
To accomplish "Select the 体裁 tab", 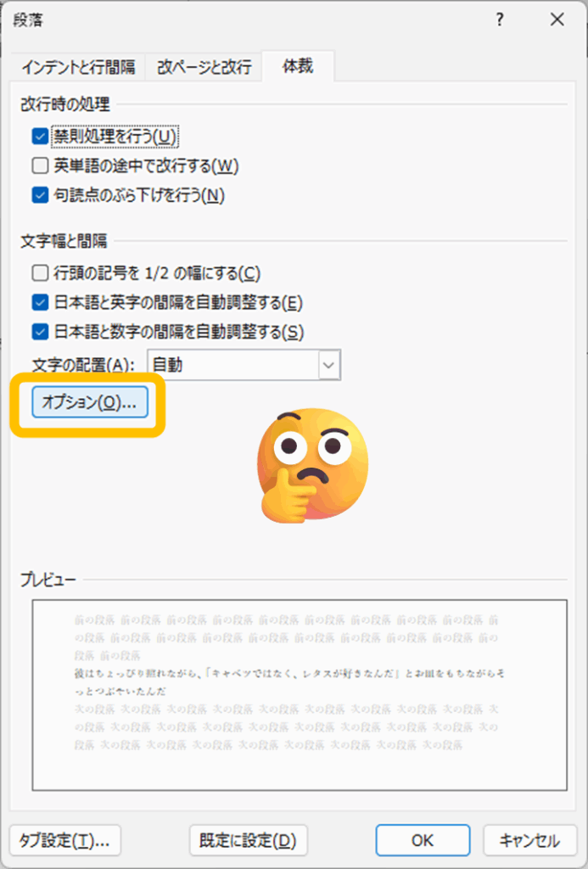I will point(298,66).
